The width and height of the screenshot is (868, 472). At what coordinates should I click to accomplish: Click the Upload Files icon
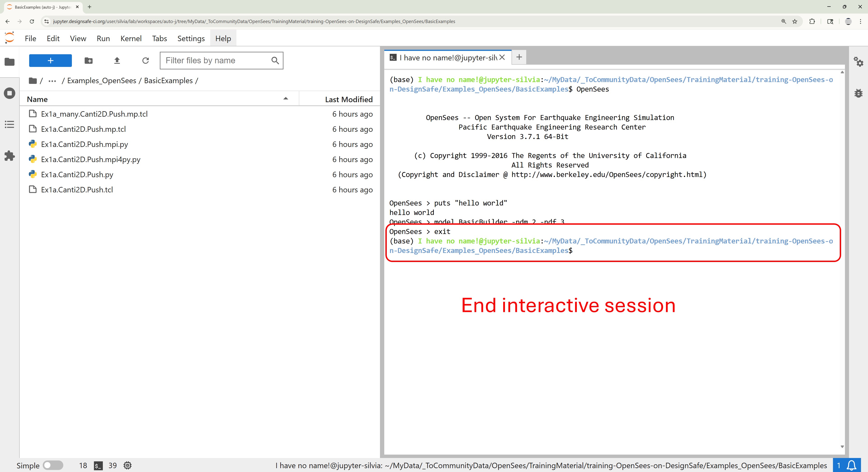coord(117,61)
